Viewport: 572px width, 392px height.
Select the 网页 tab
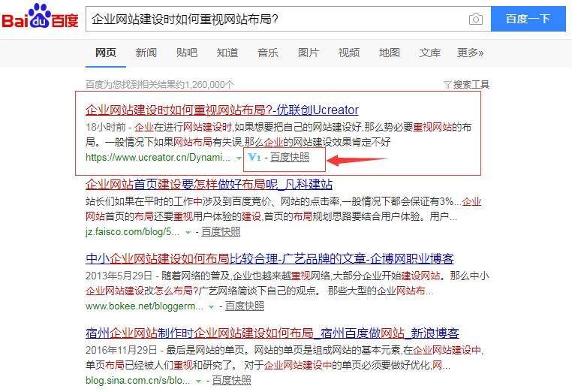106,53
